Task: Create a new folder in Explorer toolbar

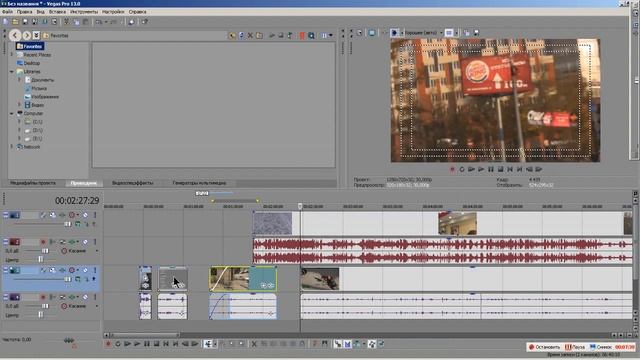Action: click(259, 36)
